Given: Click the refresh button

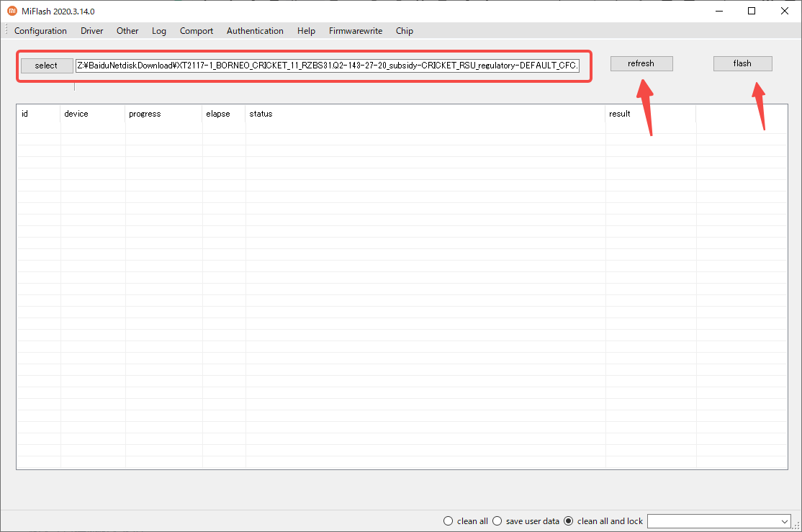Looking at the screenshot, I should coord(641,63).
